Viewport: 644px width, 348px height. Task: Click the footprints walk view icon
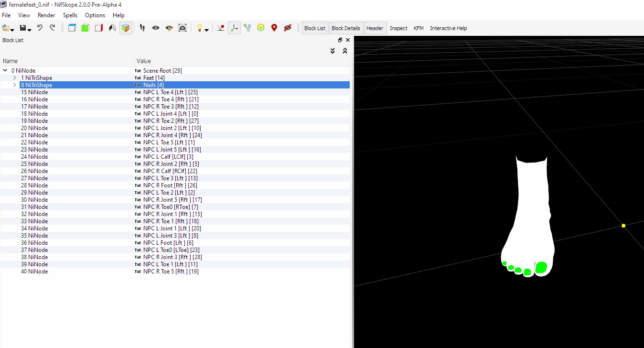click(x=142, y=28)
